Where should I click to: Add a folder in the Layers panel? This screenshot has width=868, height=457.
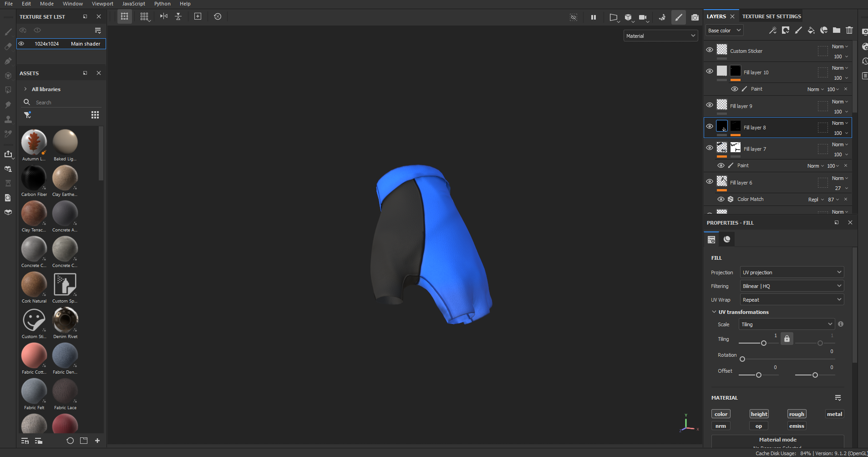(x=836, y=31)
